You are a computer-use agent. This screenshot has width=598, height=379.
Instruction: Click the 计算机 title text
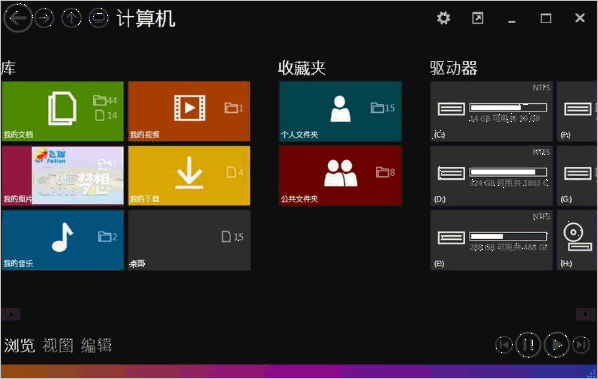(x=146, y=18)
